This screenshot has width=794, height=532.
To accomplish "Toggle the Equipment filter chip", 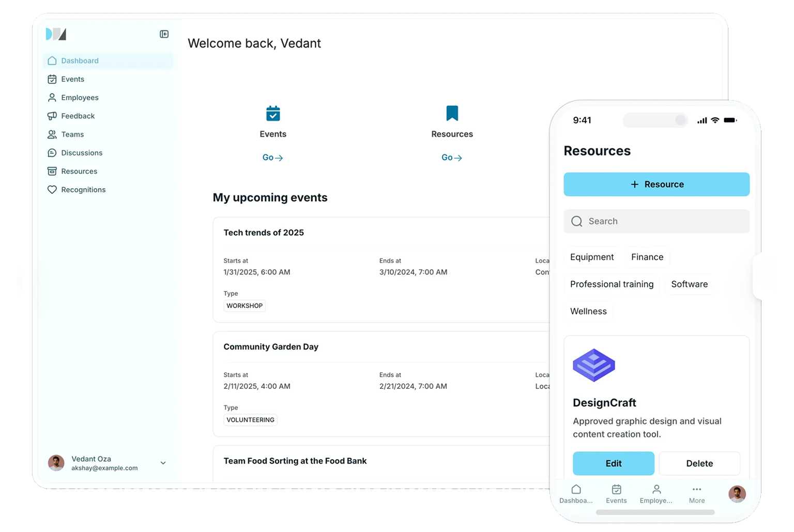I will 591,257.
